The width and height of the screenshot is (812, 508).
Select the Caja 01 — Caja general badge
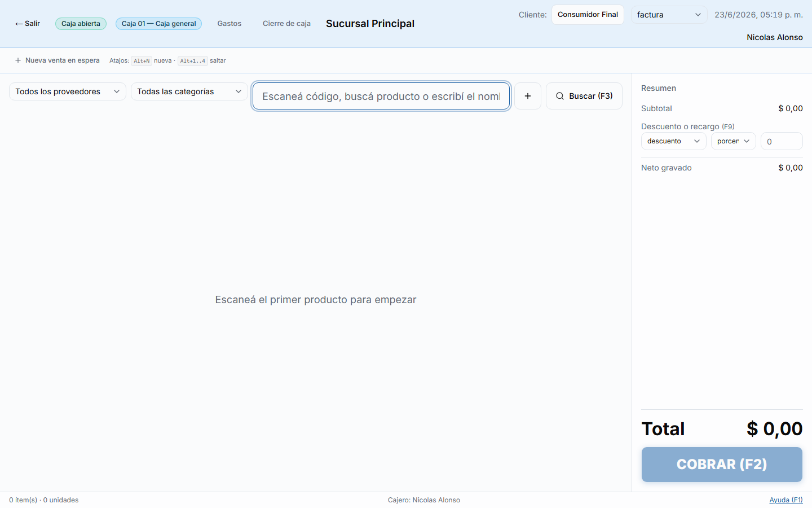(158, 24)
